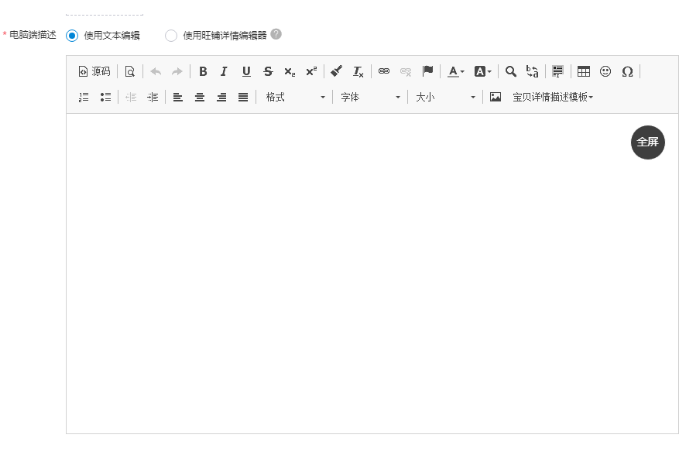Expand the 大小 font size dropdown

point(445,97)
